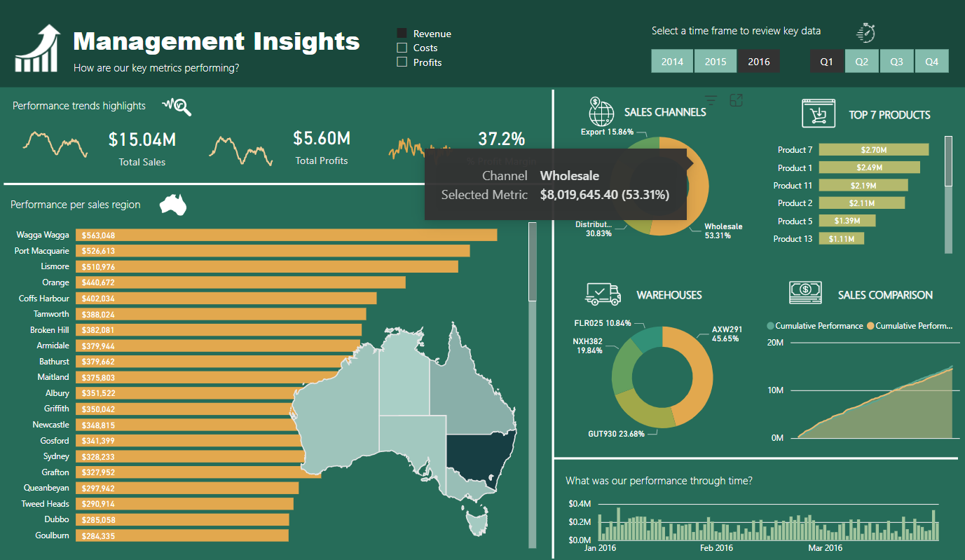Select the 2014 year slicer
This screenshot has width=965, height=560.
[672, 62]
